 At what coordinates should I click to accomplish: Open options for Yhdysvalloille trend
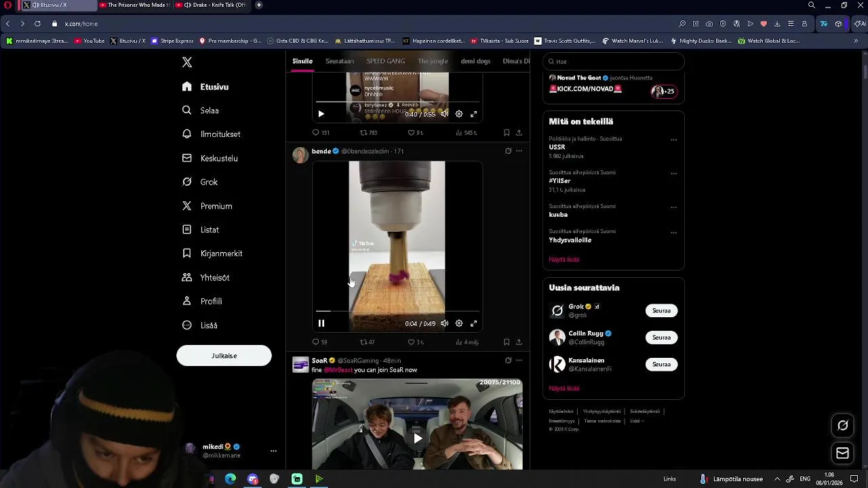[x=673, y=232]
